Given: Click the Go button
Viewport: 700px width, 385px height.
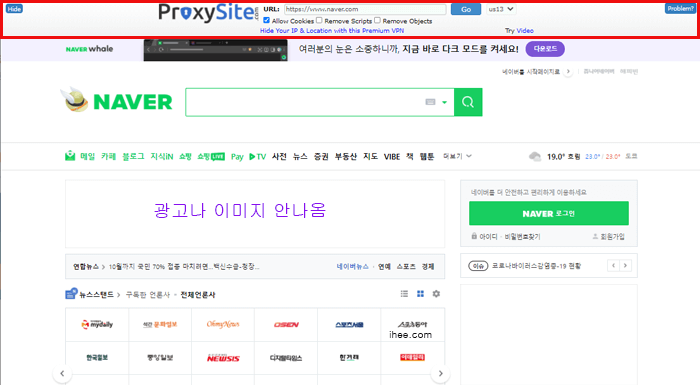Looking at the screenshot, I should click(466, 9).
